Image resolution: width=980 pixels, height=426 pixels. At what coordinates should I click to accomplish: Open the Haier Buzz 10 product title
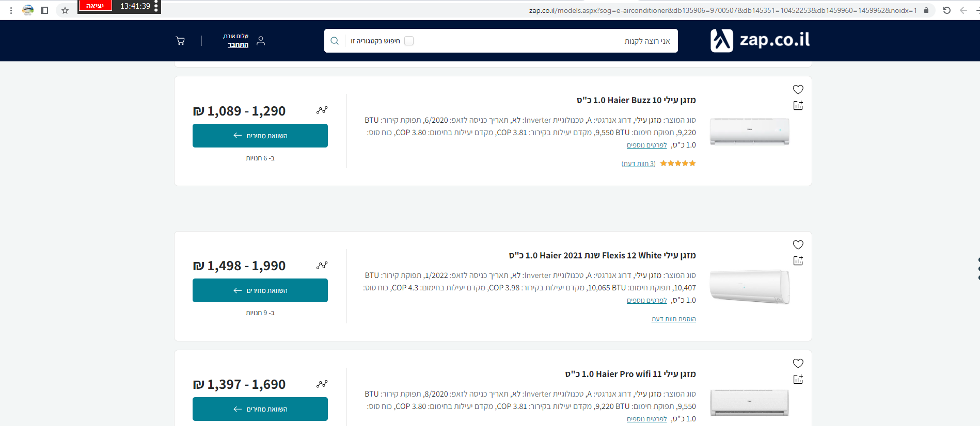pos(636,100)
